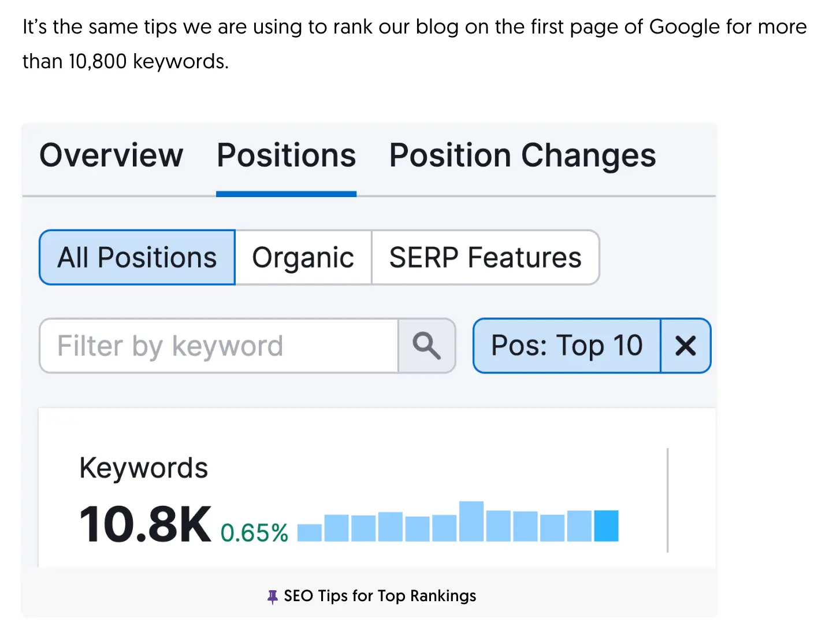Screen dimensions: 840x637
Task: Select the Positions tab
Action: tap(286, 155)
